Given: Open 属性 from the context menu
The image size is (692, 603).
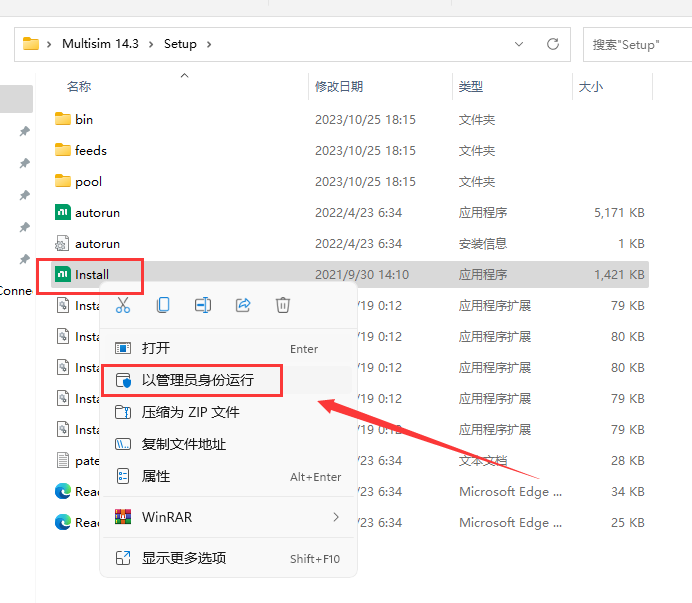Looking at the screenshot, I should click(x=156, y=476).
